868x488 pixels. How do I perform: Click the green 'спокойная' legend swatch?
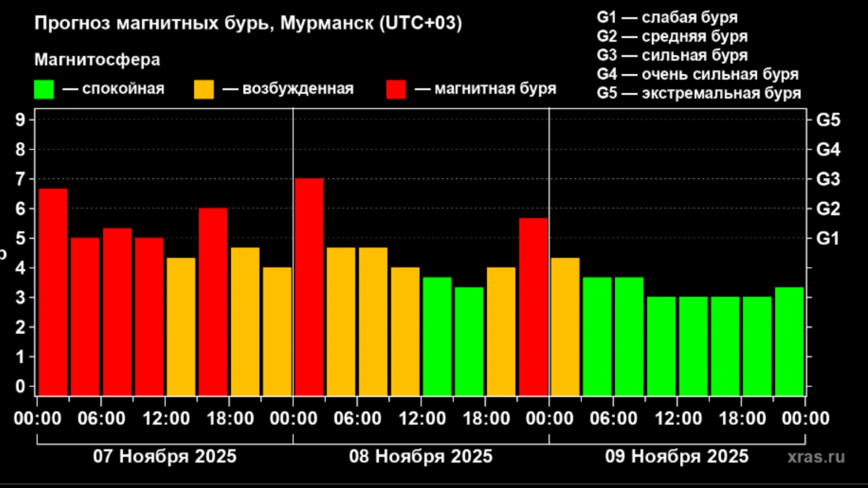click(44, 89)
